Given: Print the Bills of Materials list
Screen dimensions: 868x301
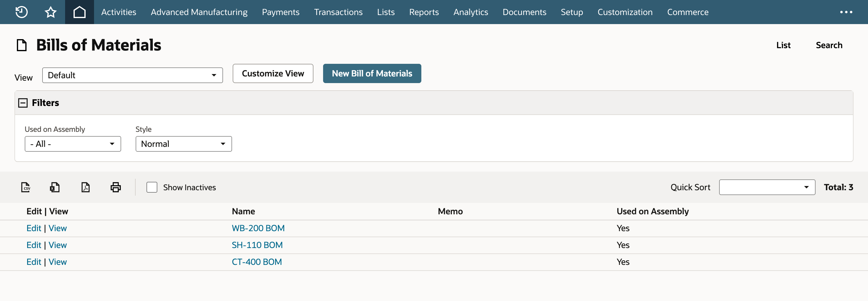Looking at the screenshot, I should click(115, 187).
